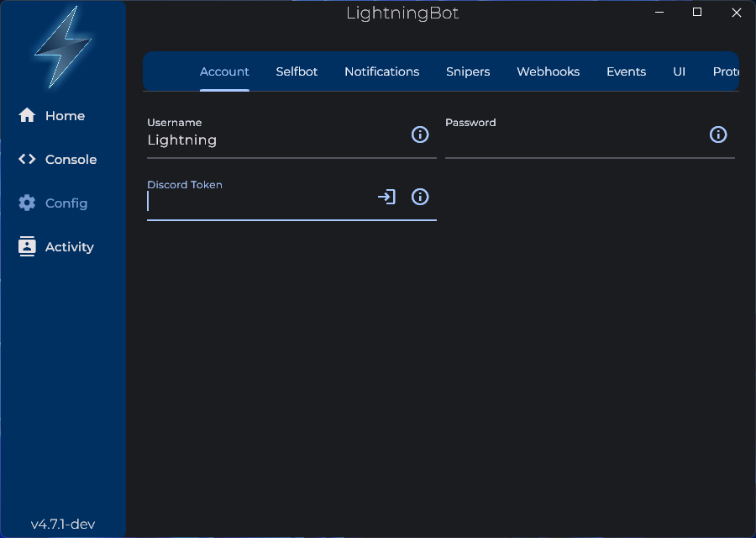Switch to the Events tab
The height and width of the screenshot is (538, 756).
626,71
